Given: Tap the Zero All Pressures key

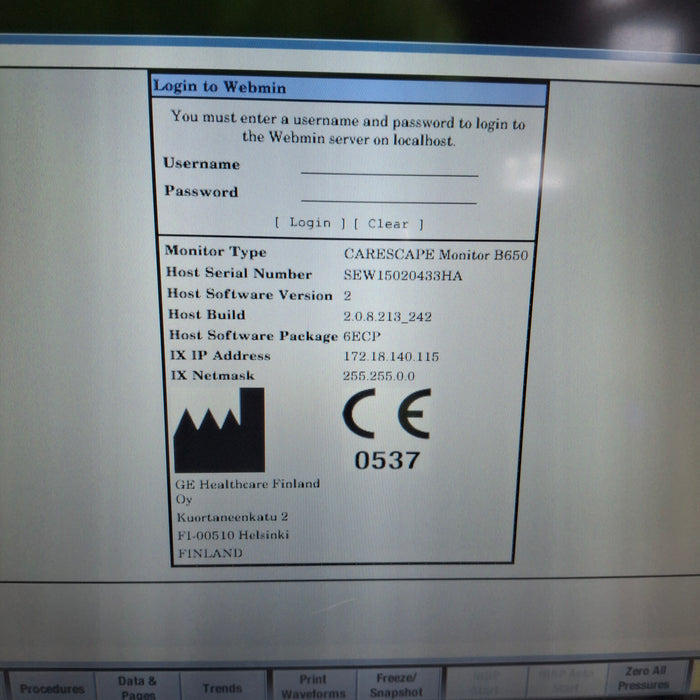Looking at the screenshot, I should pyautogui.click(x=643, y=678).
